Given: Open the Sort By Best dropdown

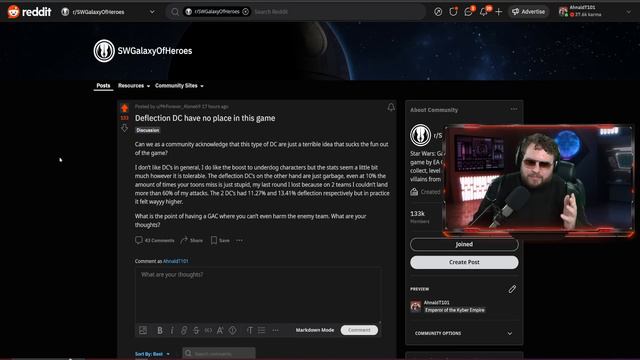Looking at the screenshot, I should pos(152,354).
